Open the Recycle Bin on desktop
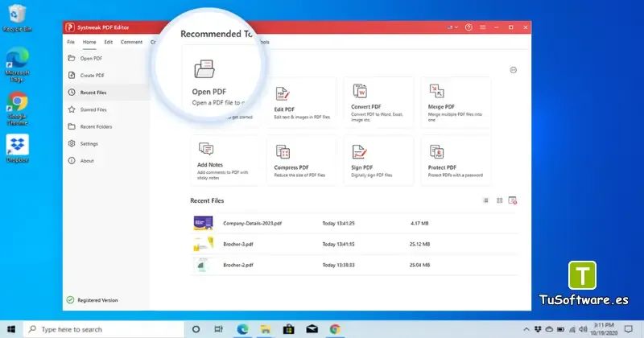The image size is (644, 338). 17,18
